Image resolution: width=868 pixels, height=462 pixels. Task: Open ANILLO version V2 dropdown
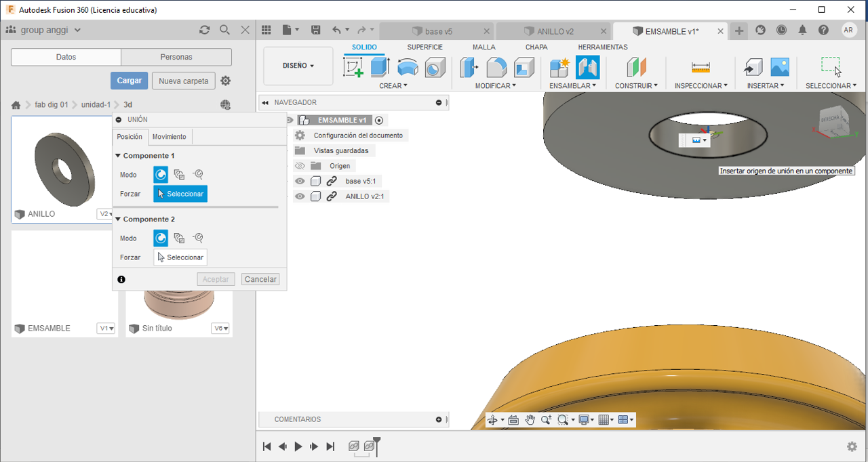click(106, 214)
